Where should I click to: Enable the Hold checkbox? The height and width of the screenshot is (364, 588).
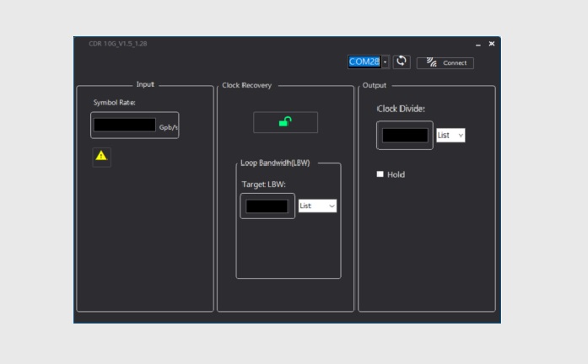(380, 174)
